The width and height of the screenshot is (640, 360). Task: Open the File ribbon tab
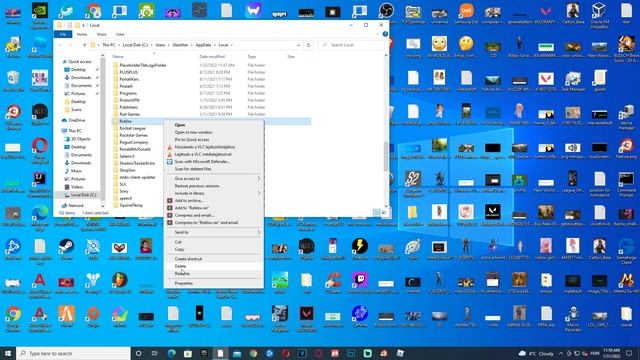(63, 34)
